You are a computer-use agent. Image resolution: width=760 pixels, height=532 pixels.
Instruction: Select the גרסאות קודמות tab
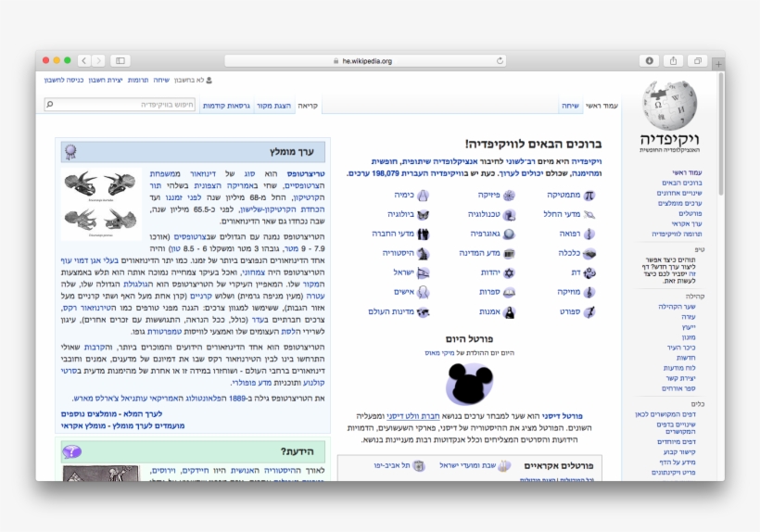pos(226,105)
